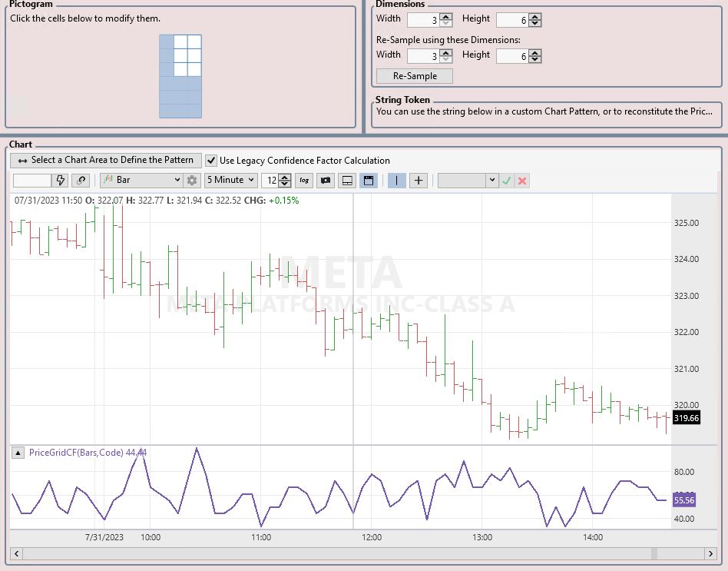Click the bar spacing field showing 12
Image resolution: width=728 pixels, height=571 pixels.
[270, 181]
